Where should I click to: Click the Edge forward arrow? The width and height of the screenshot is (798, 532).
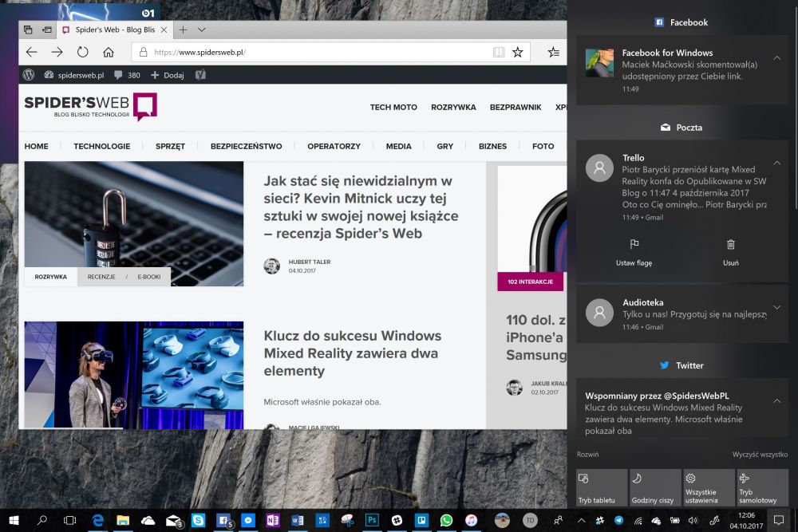(57, 52)
